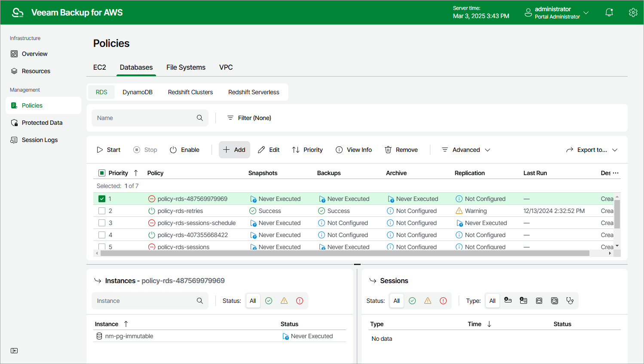Select the last session type icon (health check)

[x=570, y=301]
